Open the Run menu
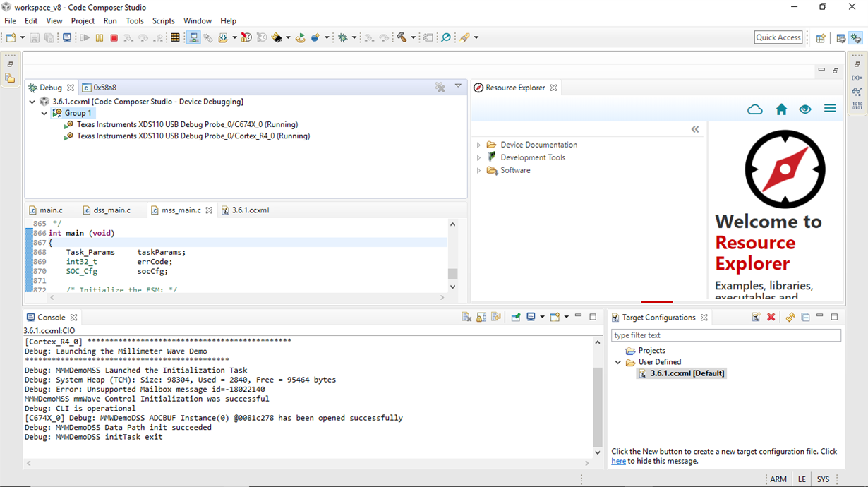868x487 pixels. tap(110, 21)
